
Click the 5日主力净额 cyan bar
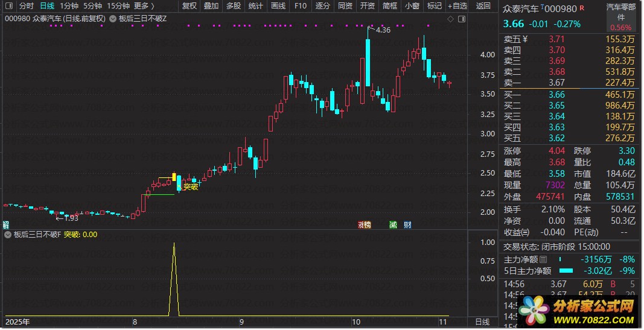[x=566, y=271]
